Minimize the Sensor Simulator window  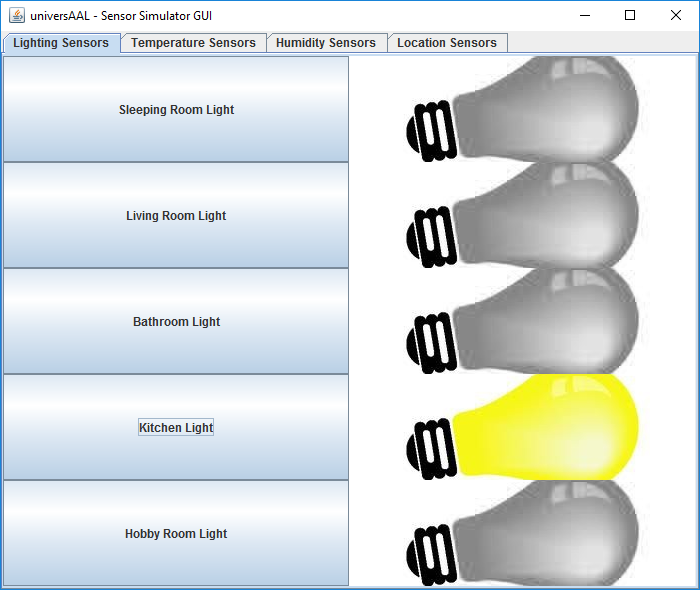pyautogui.click(x=584, y=15)
